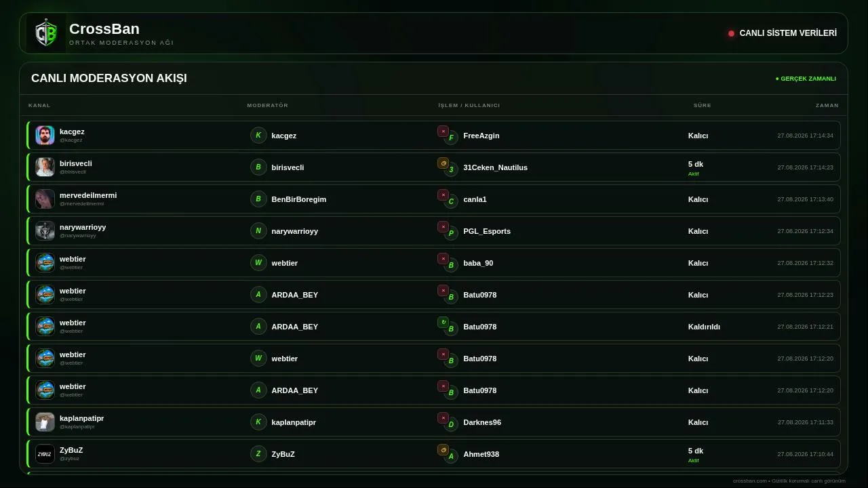Click the ban icon beside FreeAzgin
Screen dimensions: 868x488
(x=443, y=131)
